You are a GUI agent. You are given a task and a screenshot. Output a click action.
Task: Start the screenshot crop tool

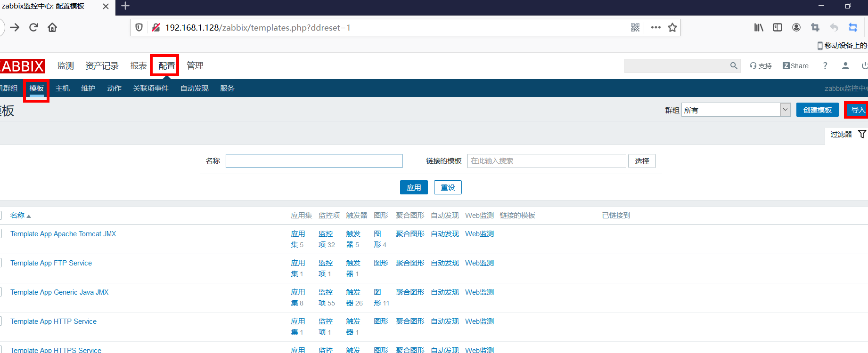tap(815, 27)
